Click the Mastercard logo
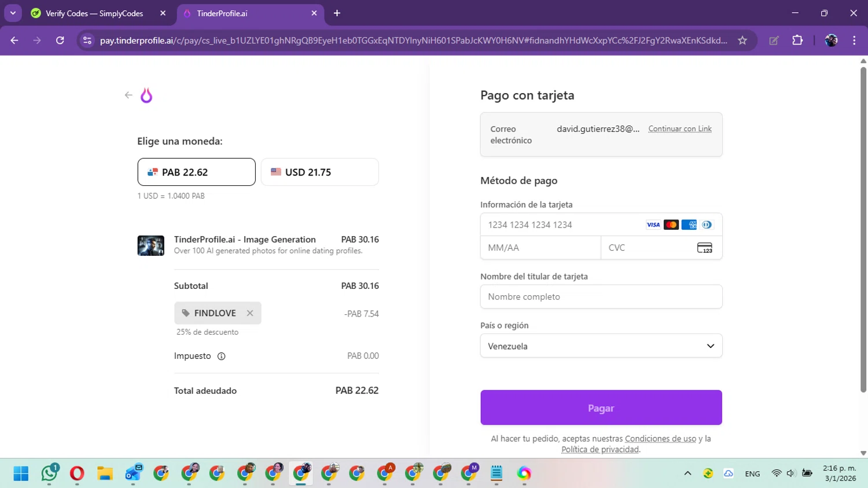 pos(671,225)
